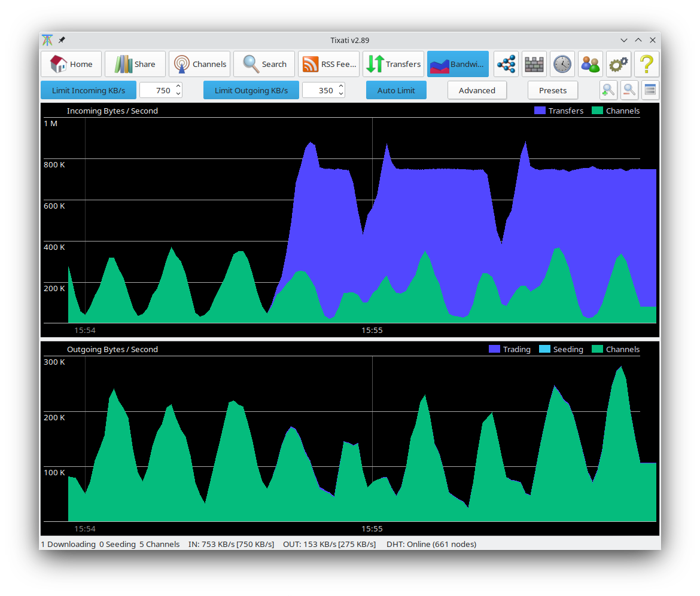Open the scheduler clock icon
This screenshot has width=700, height=596.
(562, 64)
